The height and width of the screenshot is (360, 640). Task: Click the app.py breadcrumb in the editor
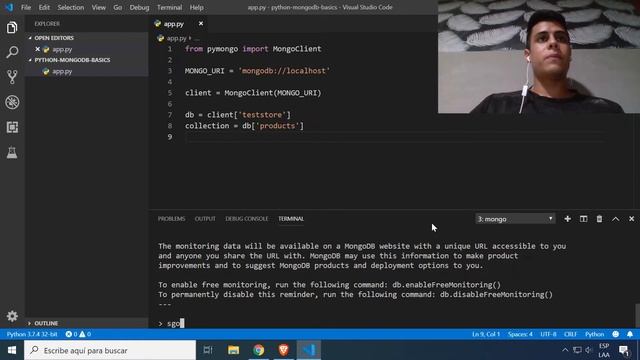176,38
